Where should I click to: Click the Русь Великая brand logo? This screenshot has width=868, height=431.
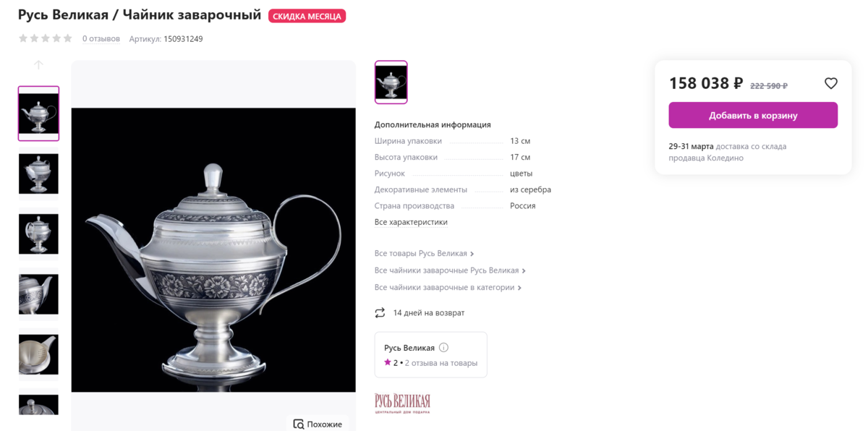(x=403, y=404)
